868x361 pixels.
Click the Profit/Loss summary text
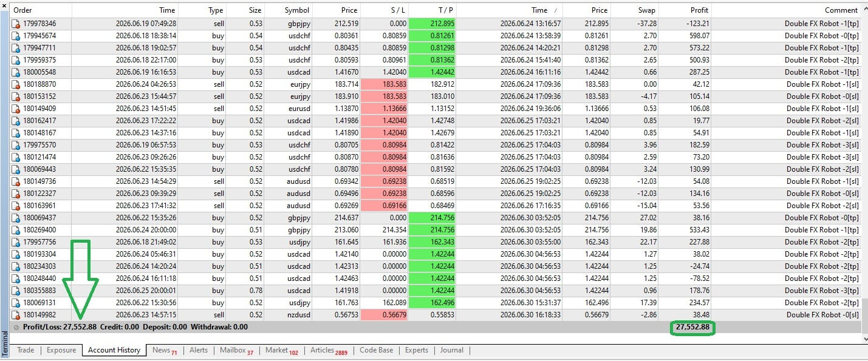coord(60,327)
